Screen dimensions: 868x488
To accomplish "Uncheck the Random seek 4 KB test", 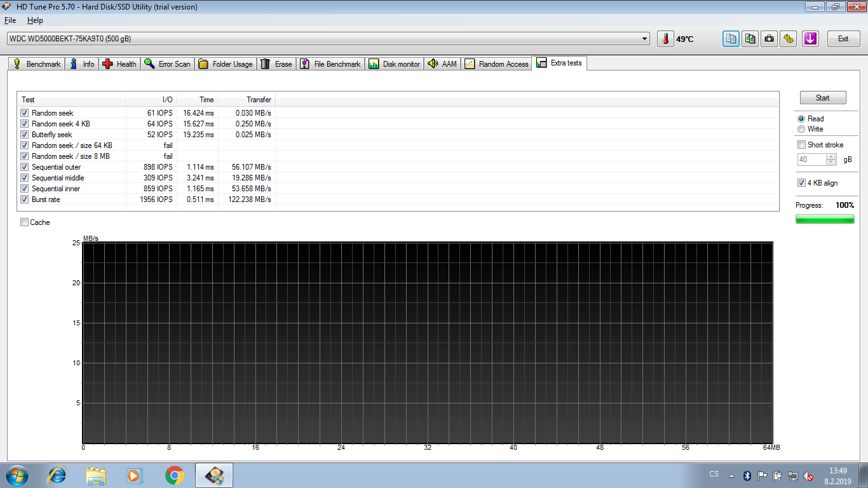I will click(25, 124).
